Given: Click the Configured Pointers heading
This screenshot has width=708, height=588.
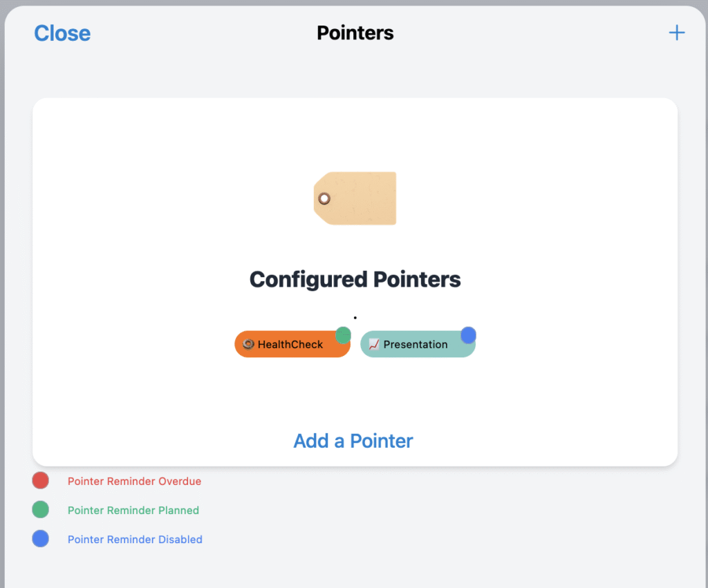Looking at the screenshot, I should pos(355,279).
